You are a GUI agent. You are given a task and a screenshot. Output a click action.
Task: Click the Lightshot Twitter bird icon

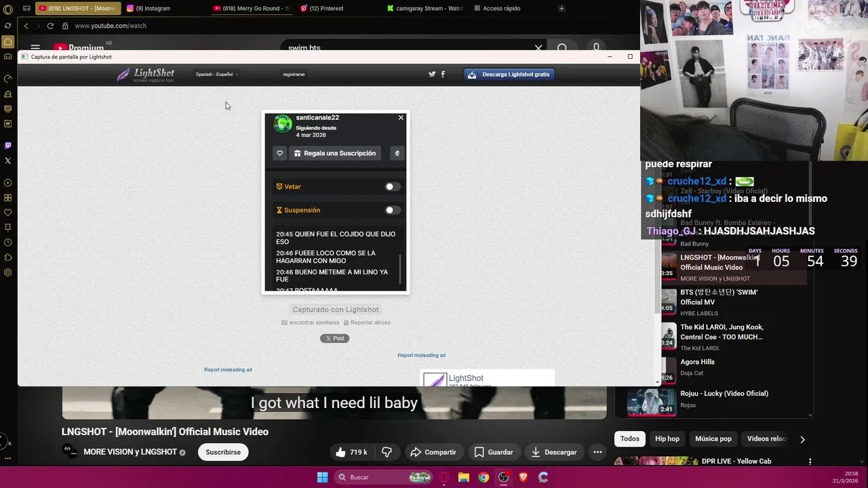tap(432, 75)
